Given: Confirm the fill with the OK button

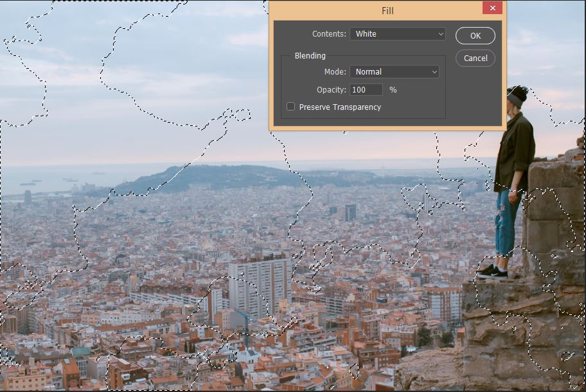Looking at the screenshot, I should point(475,35).
